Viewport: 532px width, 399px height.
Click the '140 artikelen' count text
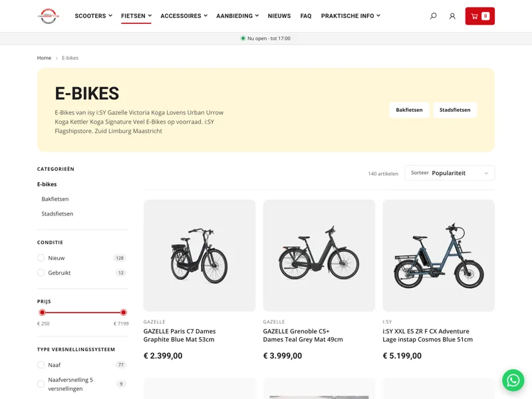(x=383, y=174)
